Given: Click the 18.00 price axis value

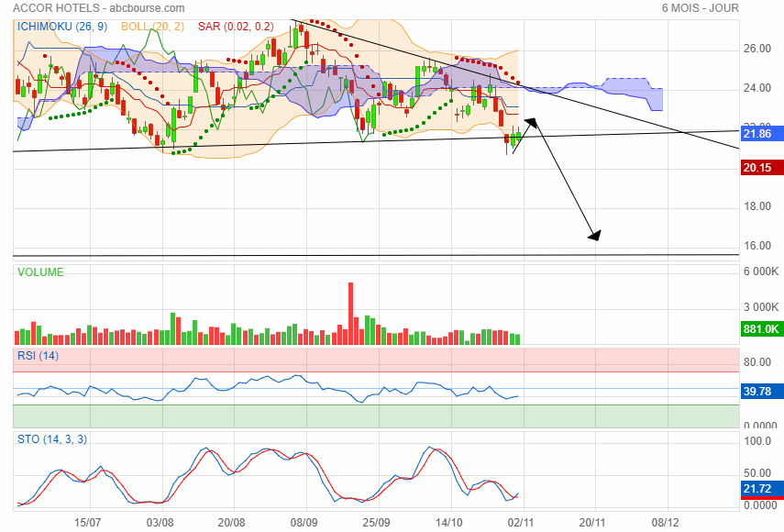Looking at the screenshot, I should coord(757,206).
